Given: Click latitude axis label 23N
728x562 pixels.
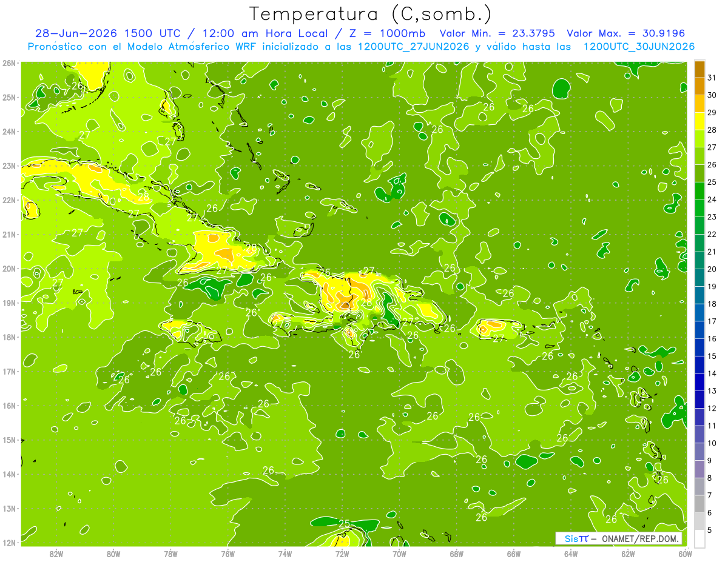Looking at the screenshot, I should [x=9, y=166].
